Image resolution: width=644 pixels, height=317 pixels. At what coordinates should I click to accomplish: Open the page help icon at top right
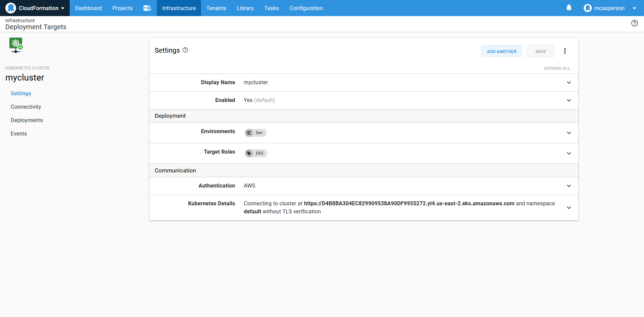pyautogui.click(x=634, y=23)
